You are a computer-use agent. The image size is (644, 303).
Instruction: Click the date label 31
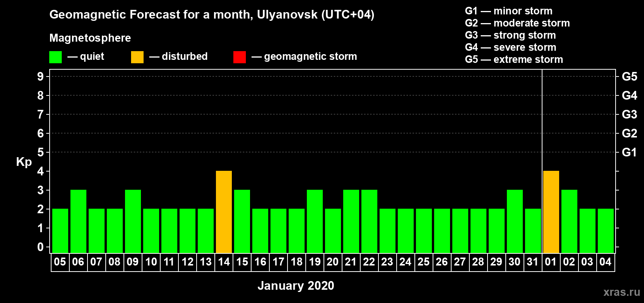533,262
